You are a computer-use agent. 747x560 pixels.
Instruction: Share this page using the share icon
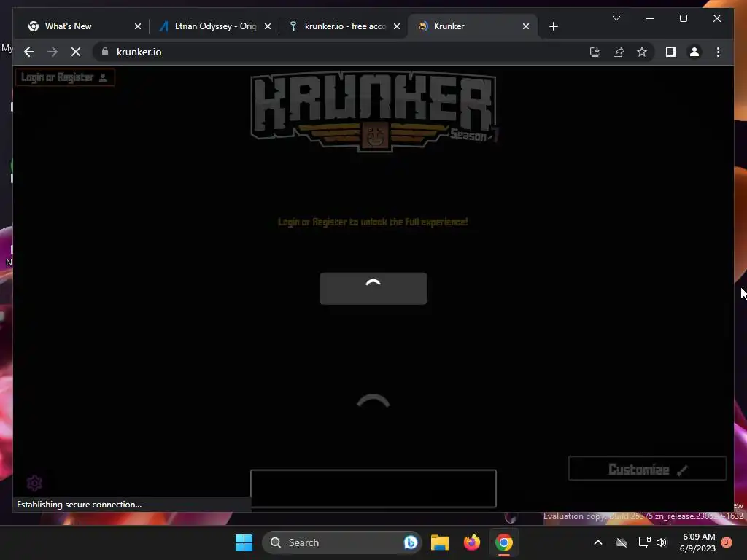(x=619, y=52)
